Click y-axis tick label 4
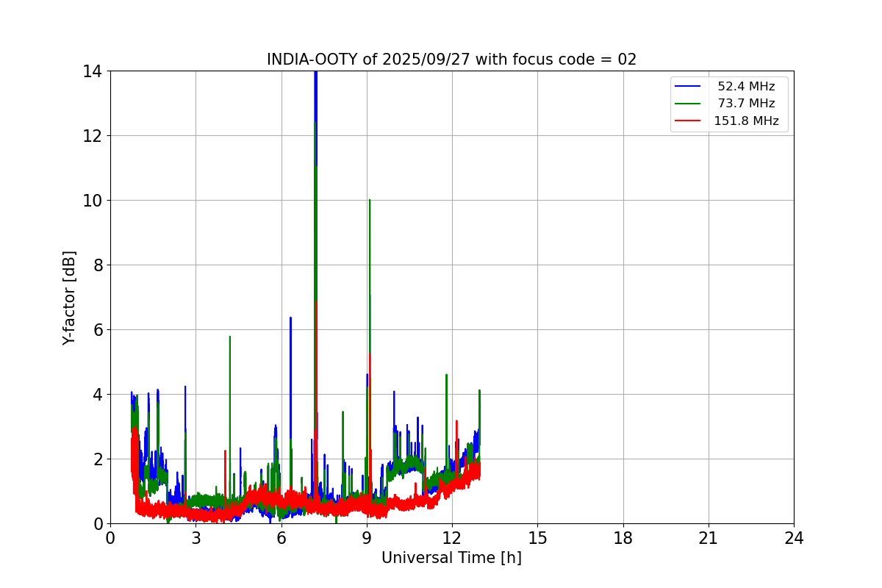The image size is (882, 588). tap(96, 395)
